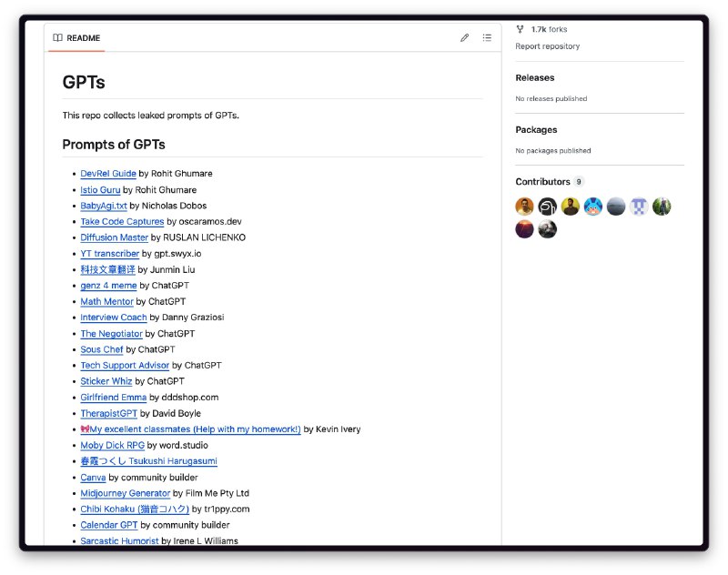Open the Take Code Captures link
The height and width of the screenshot is (575, 728).
tap(122, 221)
